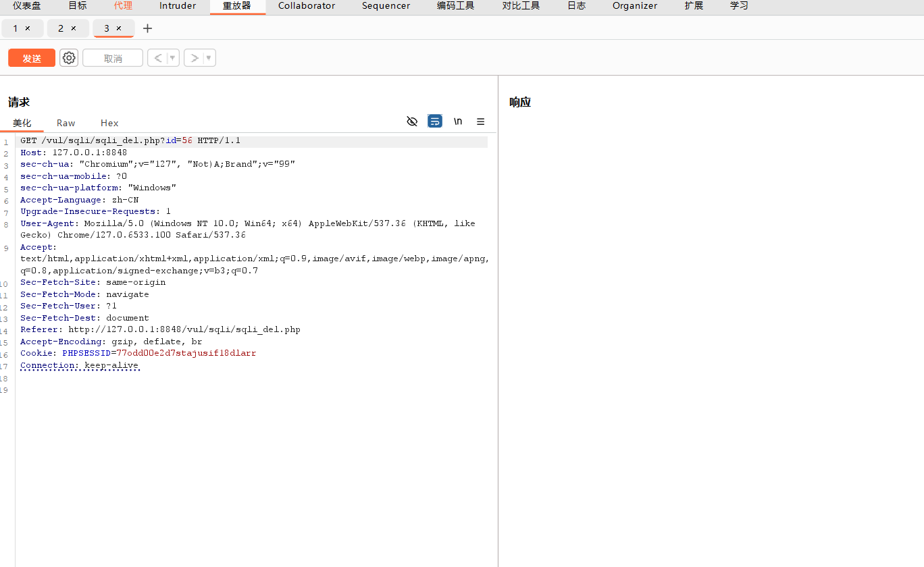Go to next request with forward arrow

coord(194,58)
